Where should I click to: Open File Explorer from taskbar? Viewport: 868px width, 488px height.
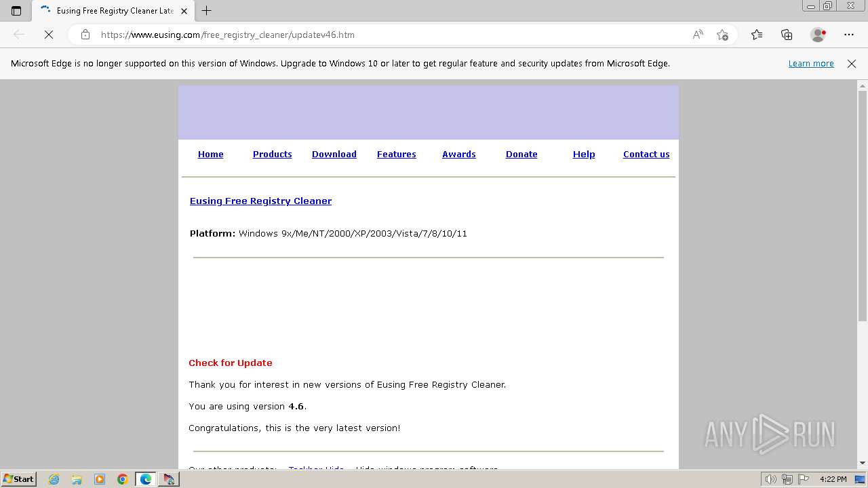click(77, 479)
